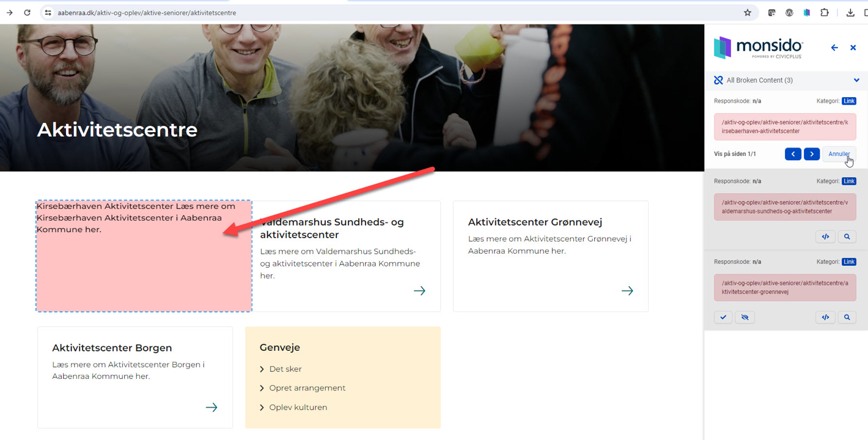
Task: Open the Monsido extension in browser toolbar
Action: [x=807, y=13]
